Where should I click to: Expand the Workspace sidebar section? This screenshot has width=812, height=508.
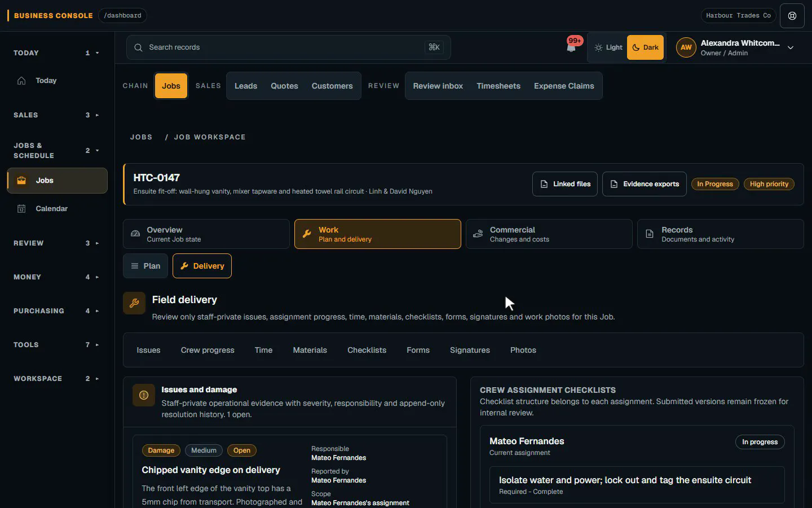[56, 379]
